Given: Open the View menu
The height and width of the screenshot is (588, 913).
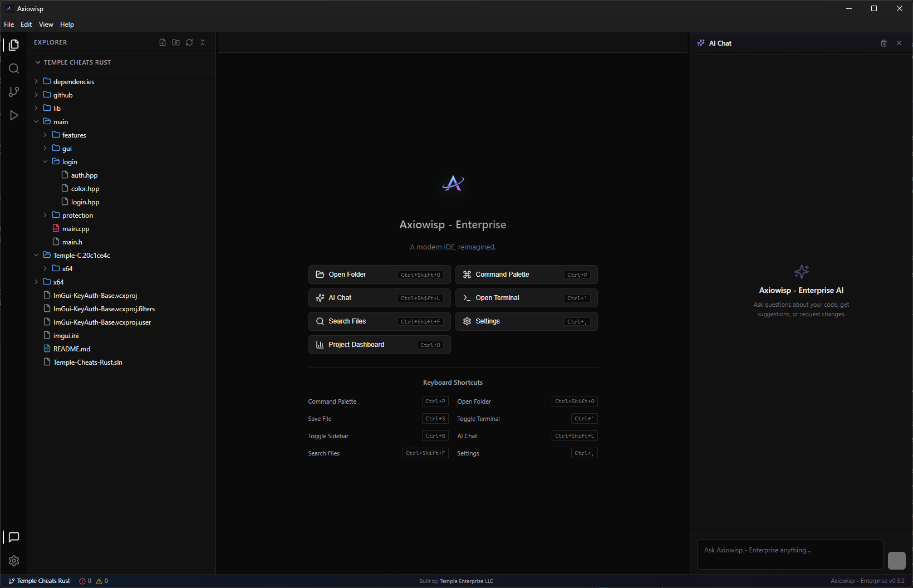Looking at the screenshot, I should (x=46, y=24).
